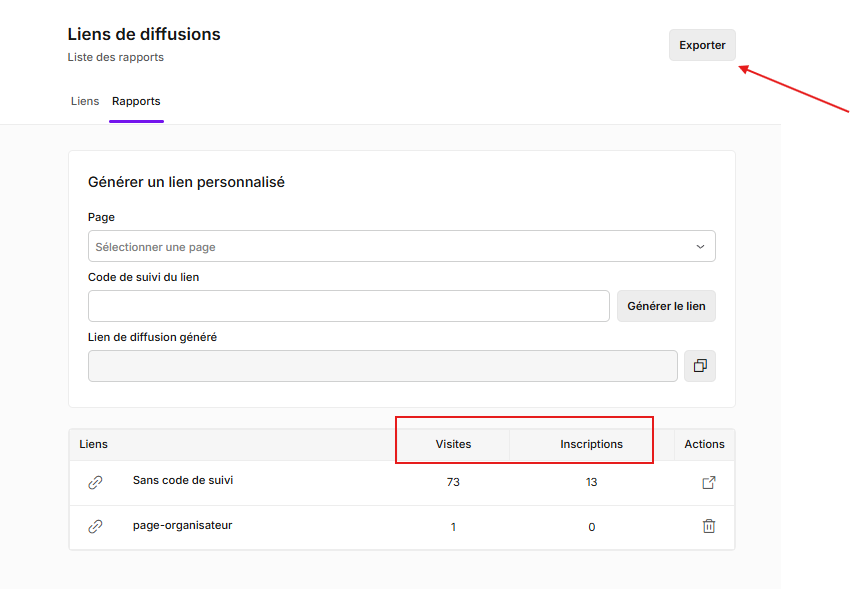Click the generated diffusion link field
Image resolution: width=850 pixels, height=589 pixels.
(382, 366)
